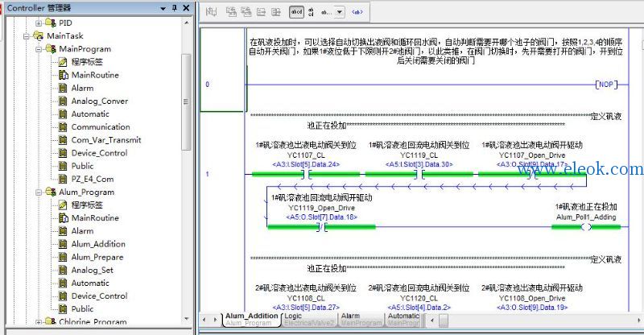The image size is (644, 335).
Task: Select the Analog_Set routine
Action: point(92,270)
